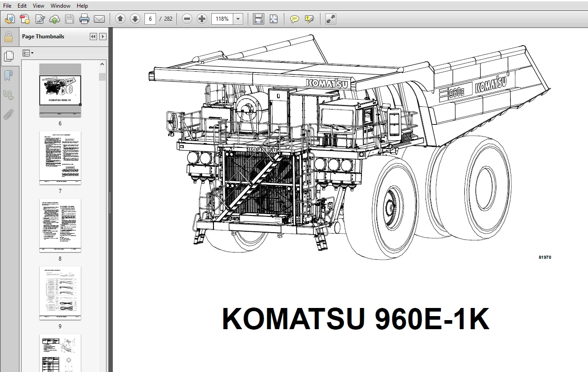Click the '9' label under fourth thumbnail
Screen dimensions: 588x372
(x=60, y=326)
